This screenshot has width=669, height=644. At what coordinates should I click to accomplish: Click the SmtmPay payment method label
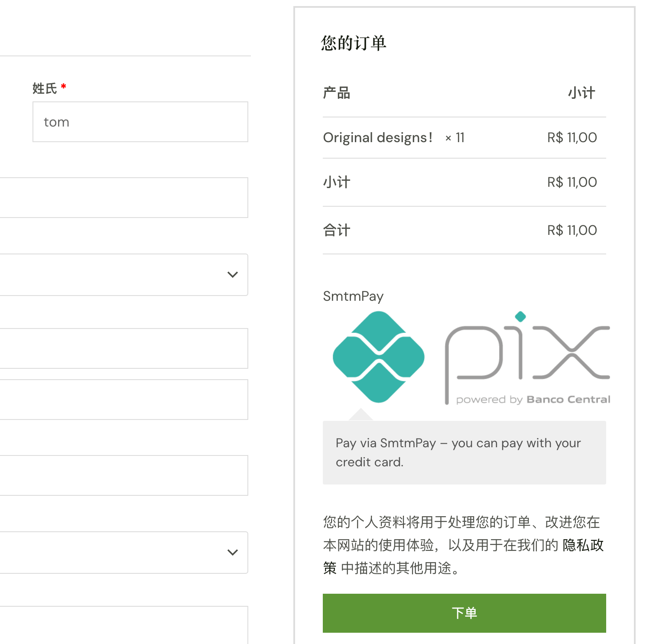pyautogui.click(x=353, y=296)
